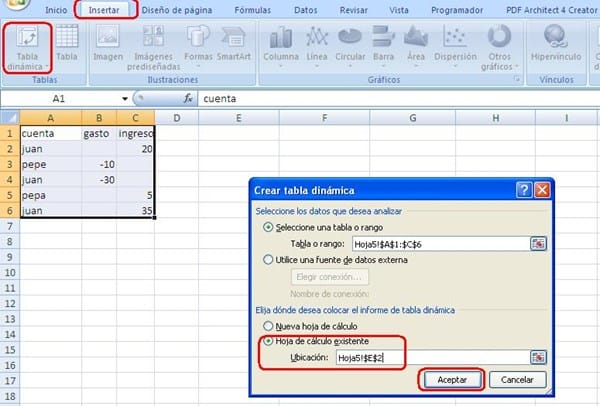Click the formula bar showing cuenta
The image size is (600, 406).
(398, 99)
